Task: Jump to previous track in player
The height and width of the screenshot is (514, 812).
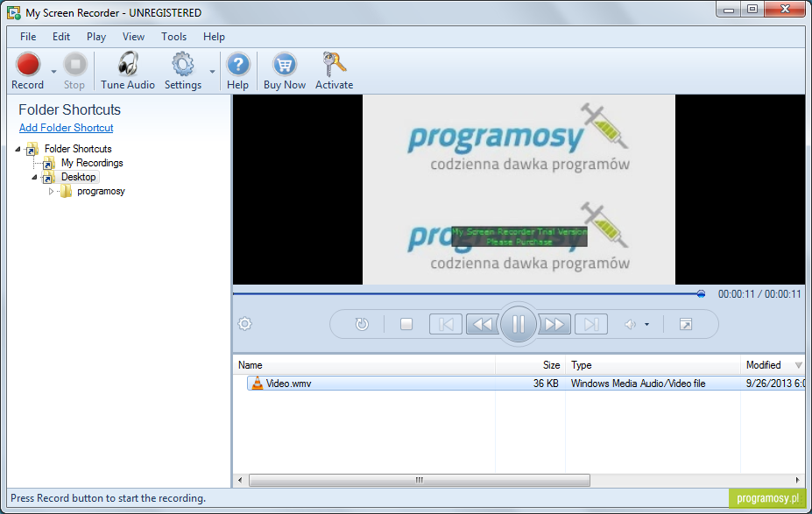Action: coord(445,325)
